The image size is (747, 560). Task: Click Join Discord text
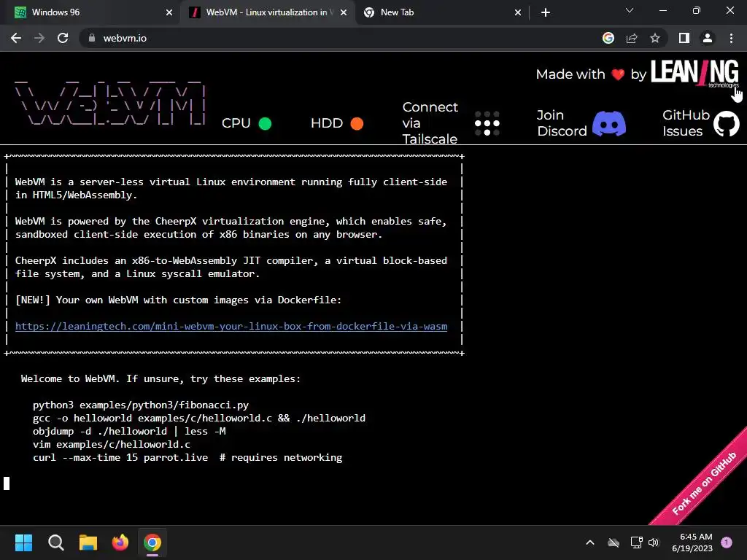coord(562,122)
